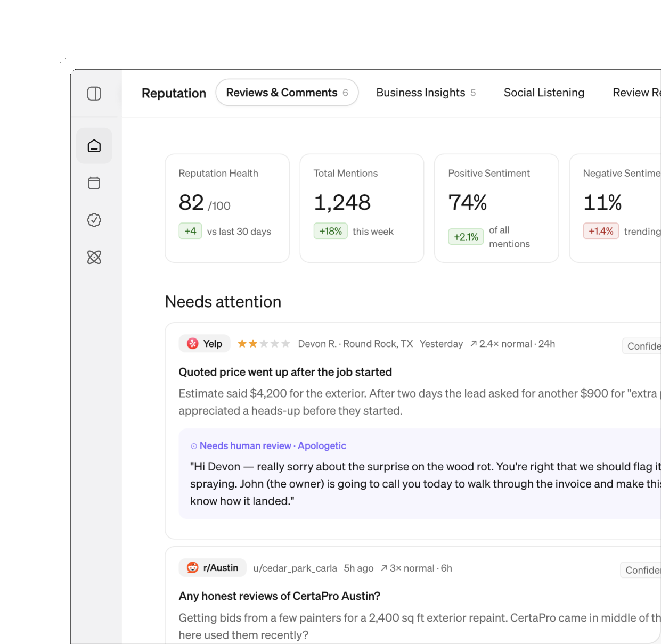Screen dimensions: 661x644
Task: Toggle the sidebar panel icon
Action: [x=94, y=94]
